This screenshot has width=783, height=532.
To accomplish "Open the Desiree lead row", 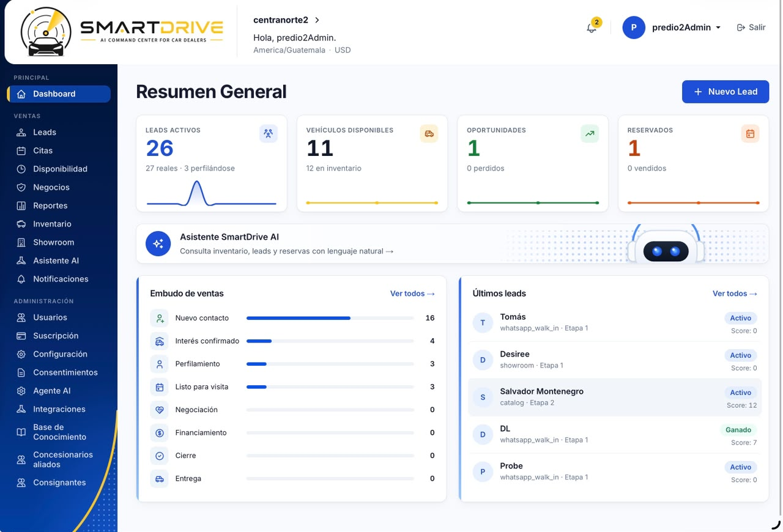I will [x=615, y=360].
